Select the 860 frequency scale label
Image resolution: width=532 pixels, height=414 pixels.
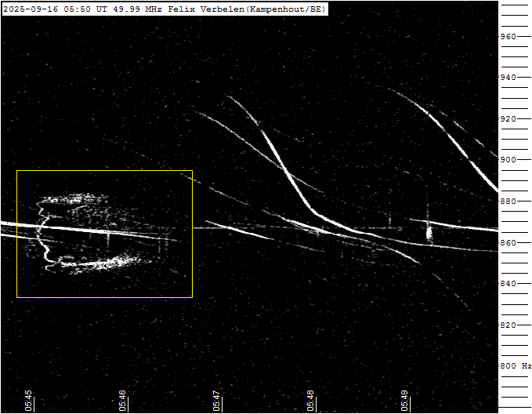pos(508,242)
